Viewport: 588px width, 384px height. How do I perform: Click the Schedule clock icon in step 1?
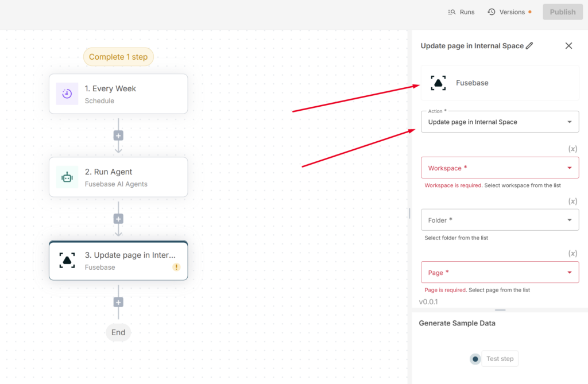(x=67, y=94)
